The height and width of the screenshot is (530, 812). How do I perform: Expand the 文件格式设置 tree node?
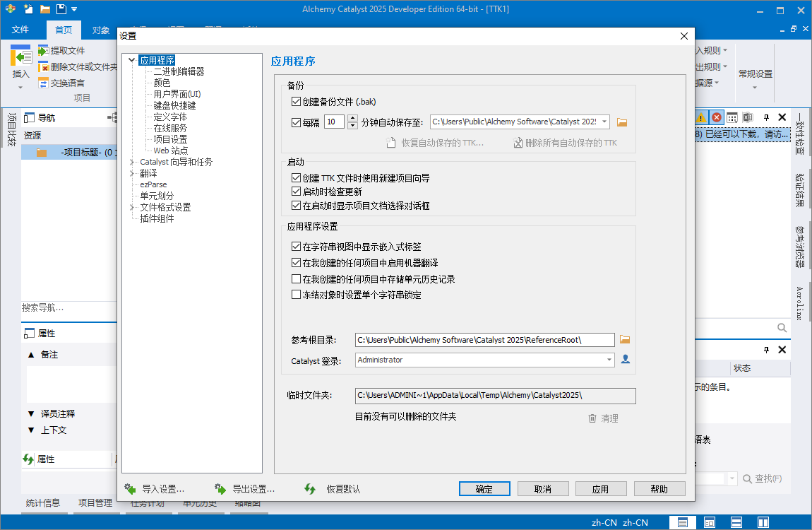point(132,207)
